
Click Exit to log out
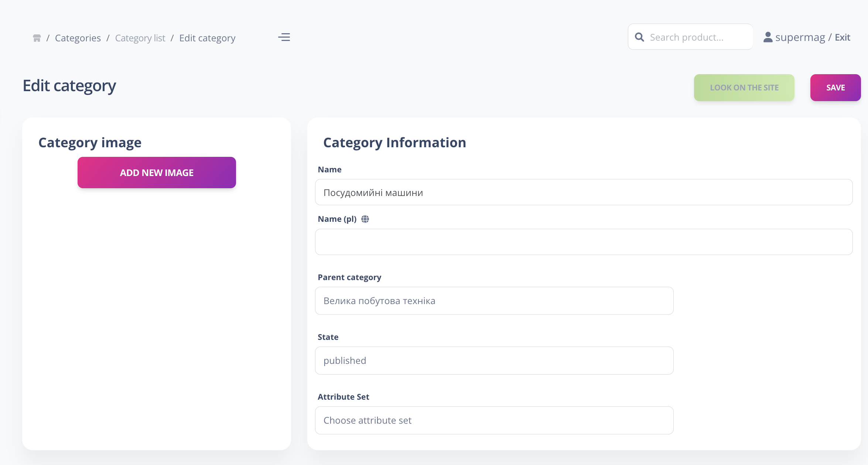pyautogui.click(x=842, y=37)
